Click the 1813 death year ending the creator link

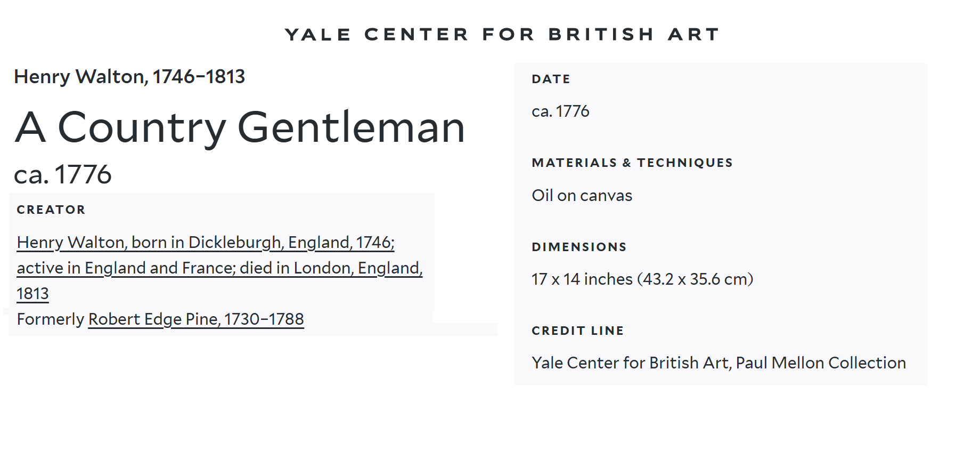coord(32,294)
